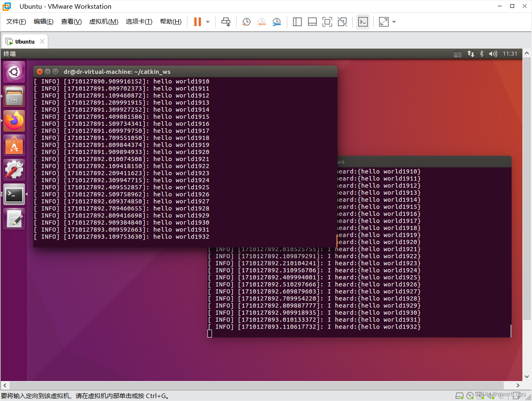Open the 编辑(E) menu

point(43,22)
